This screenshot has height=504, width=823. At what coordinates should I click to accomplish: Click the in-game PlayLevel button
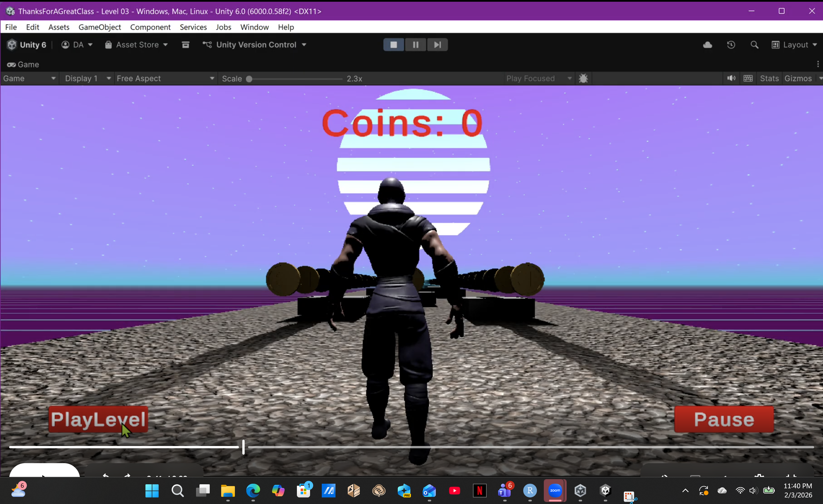coord(98,419)
